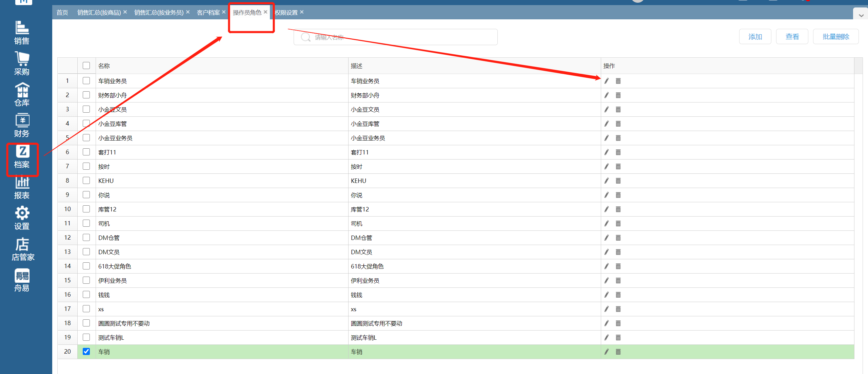Image resolution: width=868 pixels, height=374 pixels.
Task: Check the 套打11 row checkbox
Action: click(x=86, y=152)
